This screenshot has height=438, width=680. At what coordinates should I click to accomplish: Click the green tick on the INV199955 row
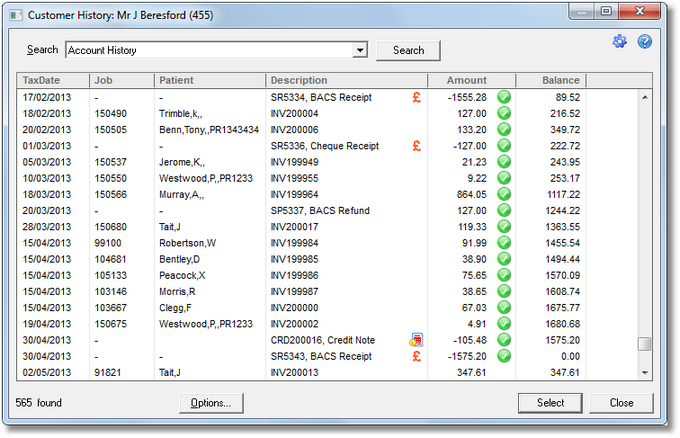(x=504, y=178)
